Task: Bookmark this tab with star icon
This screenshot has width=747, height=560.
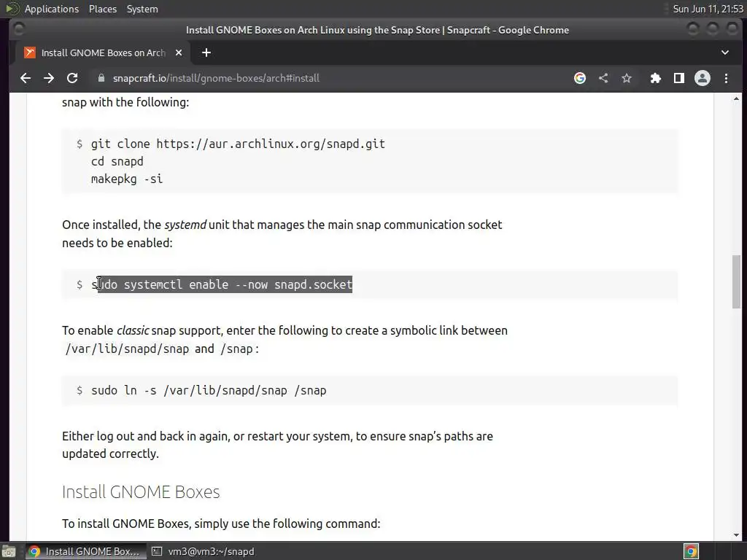Action: 627,78
